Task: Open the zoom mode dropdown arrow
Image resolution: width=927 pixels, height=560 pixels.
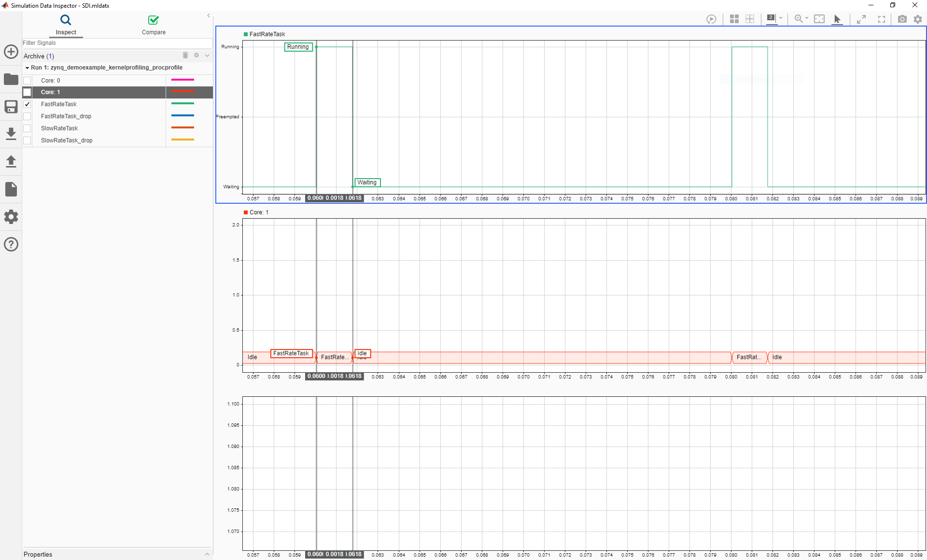Action: point(807,18)
